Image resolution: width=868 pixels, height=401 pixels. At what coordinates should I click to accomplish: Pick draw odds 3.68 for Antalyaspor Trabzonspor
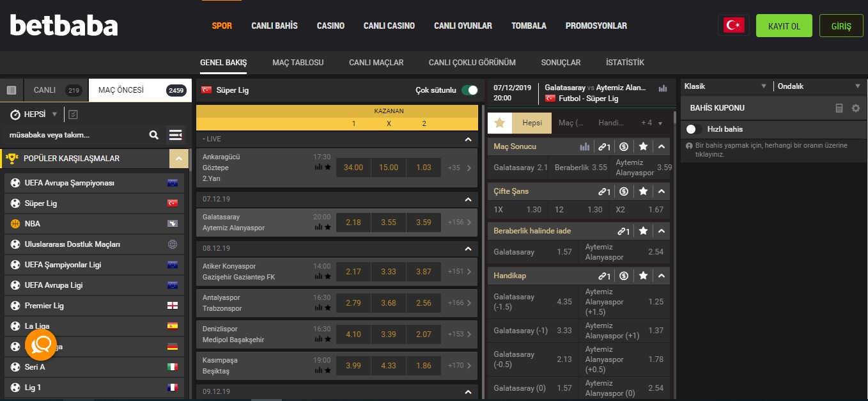pos(388,303)
